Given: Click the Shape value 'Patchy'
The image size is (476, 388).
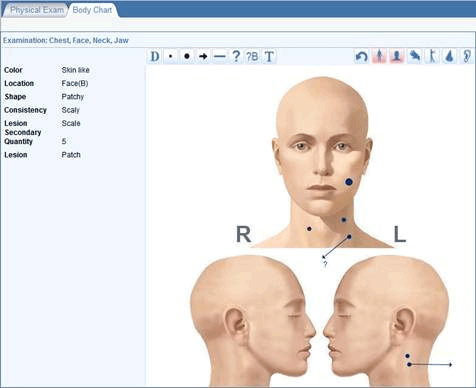Looking at the screenshot, I should click(x=73, y=97).
